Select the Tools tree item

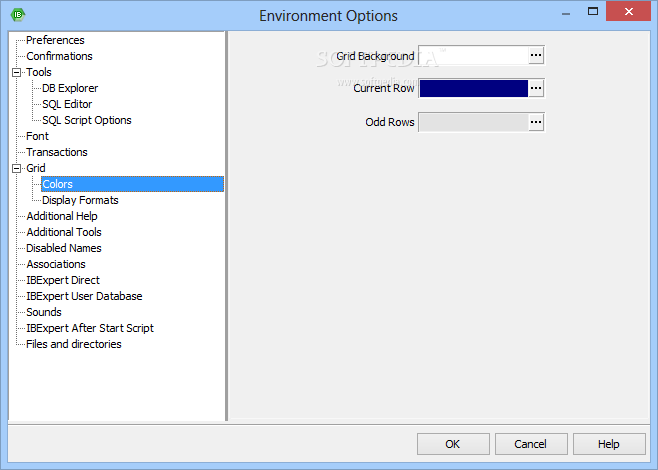(x=39, y=72)
